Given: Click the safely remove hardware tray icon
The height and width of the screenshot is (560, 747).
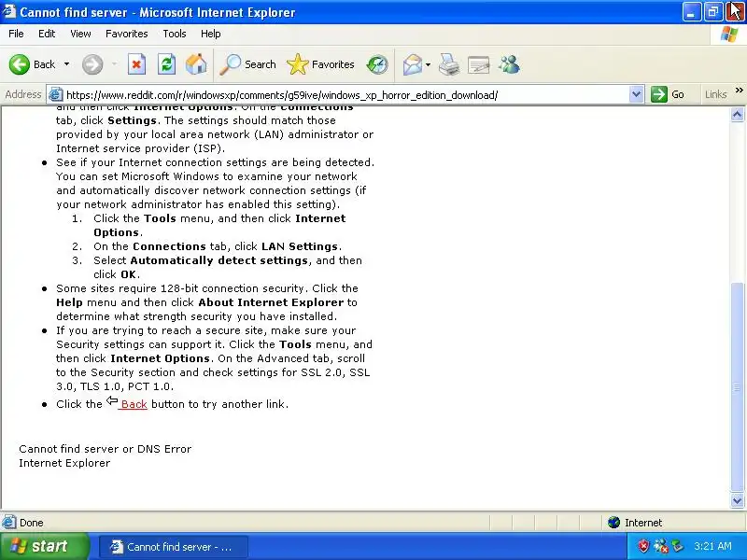Looking at the screenshot, I should (x=678, y=546).
